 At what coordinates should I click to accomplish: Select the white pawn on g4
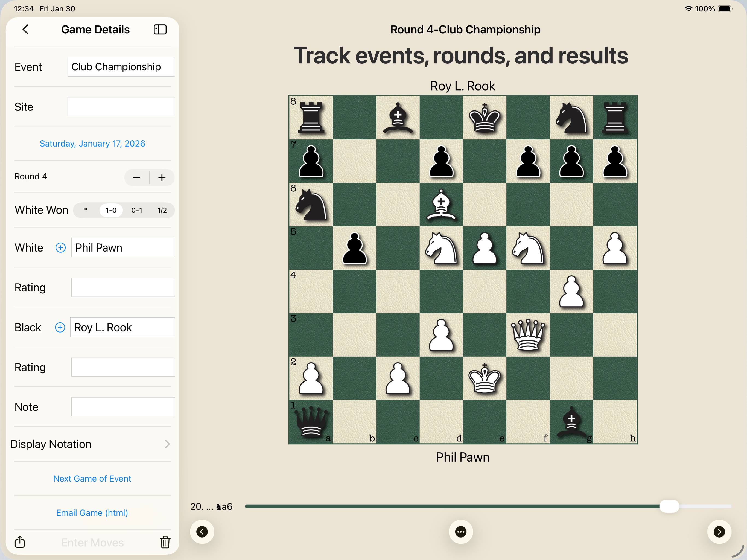[571, 291]
